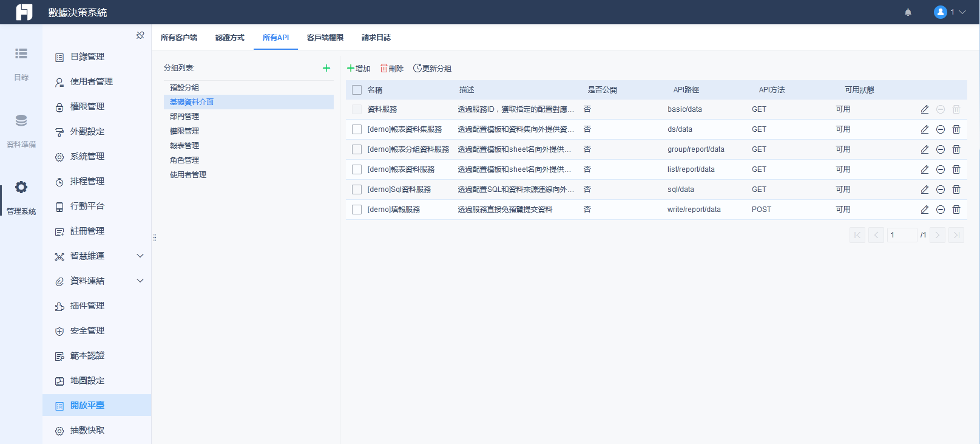Open the 目錄 sidebar module
The image size is (980, 444).
(x=21, y=64)
